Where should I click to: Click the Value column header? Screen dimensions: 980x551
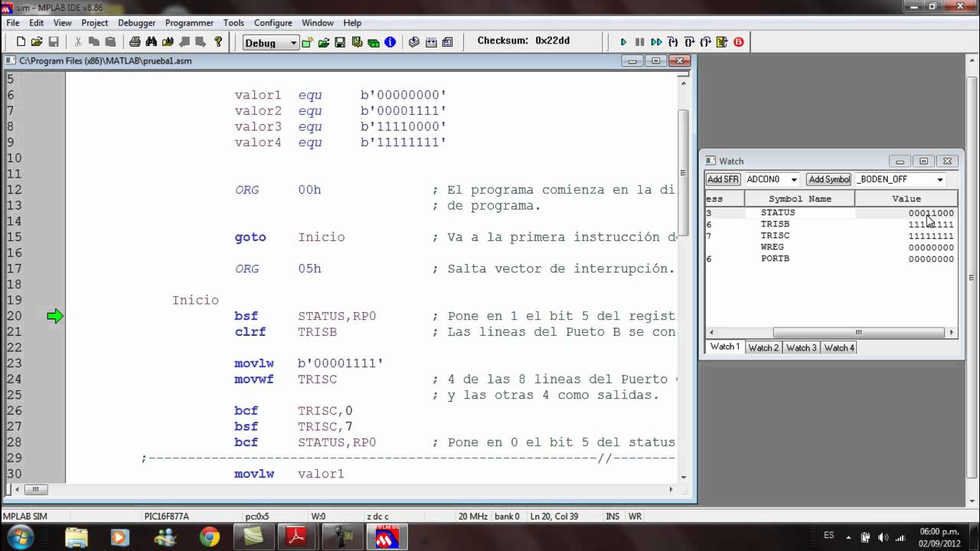click(x=906, y=198)
